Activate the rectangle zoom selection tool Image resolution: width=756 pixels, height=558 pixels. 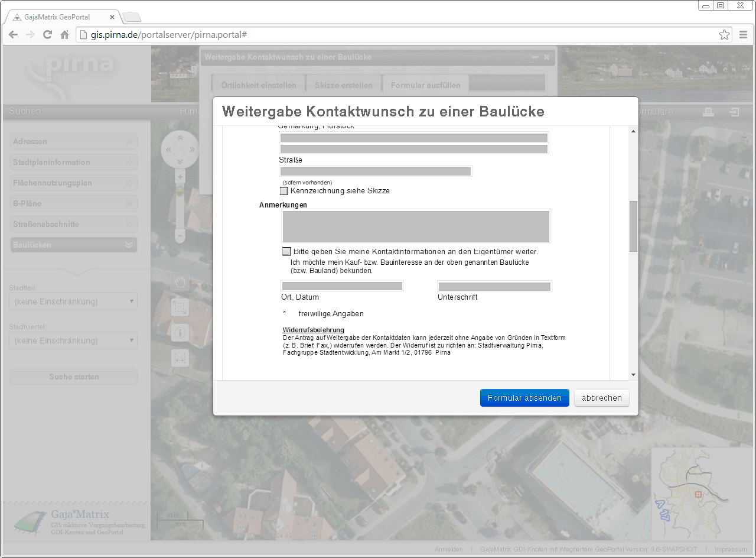[180, 307]
